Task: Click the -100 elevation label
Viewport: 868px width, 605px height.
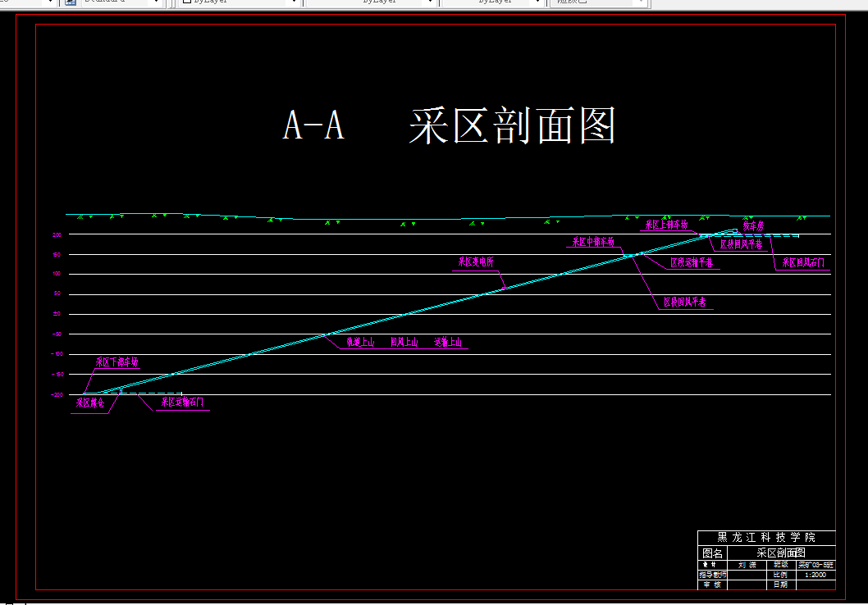Action: point(57,354)
